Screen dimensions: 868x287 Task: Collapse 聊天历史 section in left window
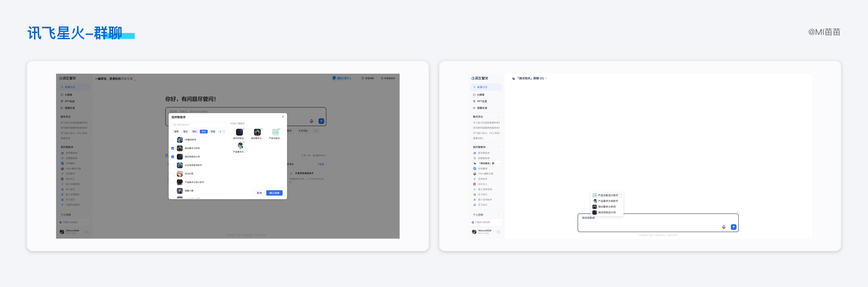point(87,117)
